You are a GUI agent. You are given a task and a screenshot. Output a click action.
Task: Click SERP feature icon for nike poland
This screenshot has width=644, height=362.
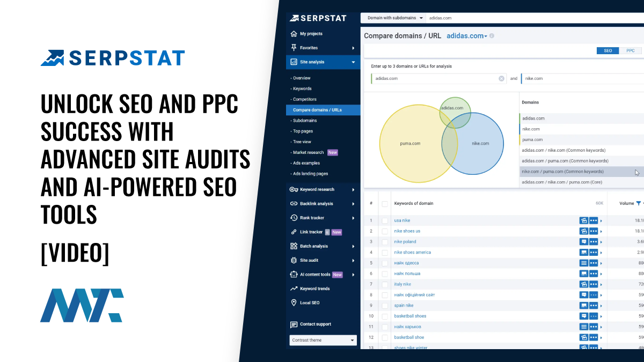pyautogui.click(x=583, y=242)
